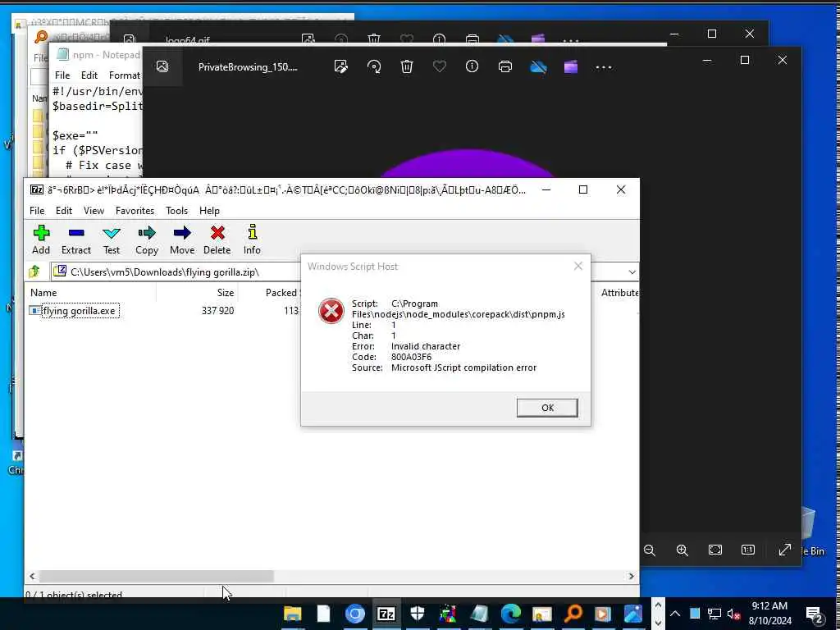
Task: Open File Explorer from the taskbar
Action: coord(293,614)
